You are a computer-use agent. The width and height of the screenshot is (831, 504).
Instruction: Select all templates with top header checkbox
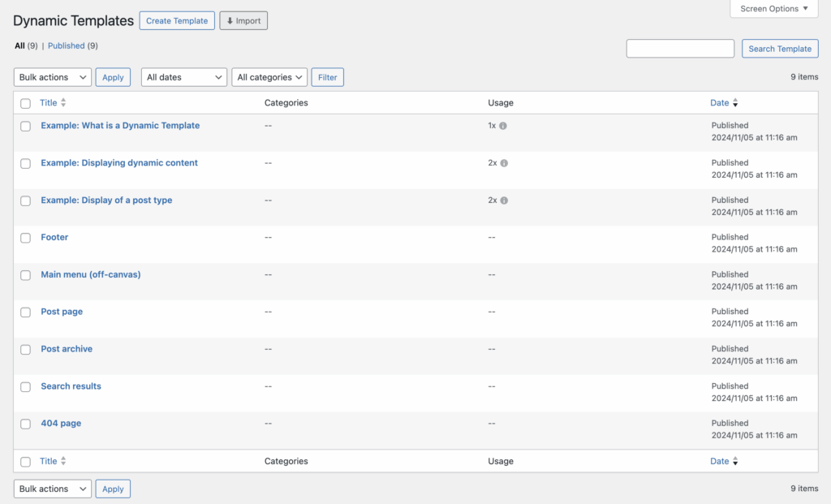25,103
